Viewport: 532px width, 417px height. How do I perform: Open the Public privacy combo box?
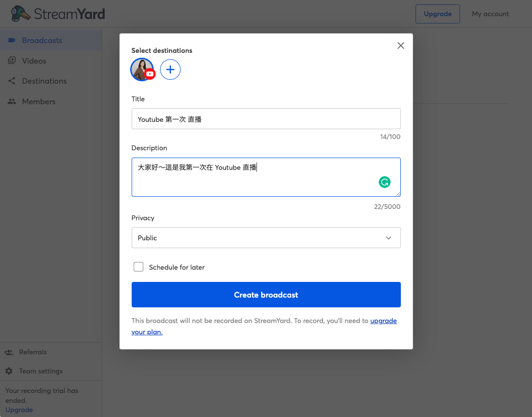click(266, 237)
